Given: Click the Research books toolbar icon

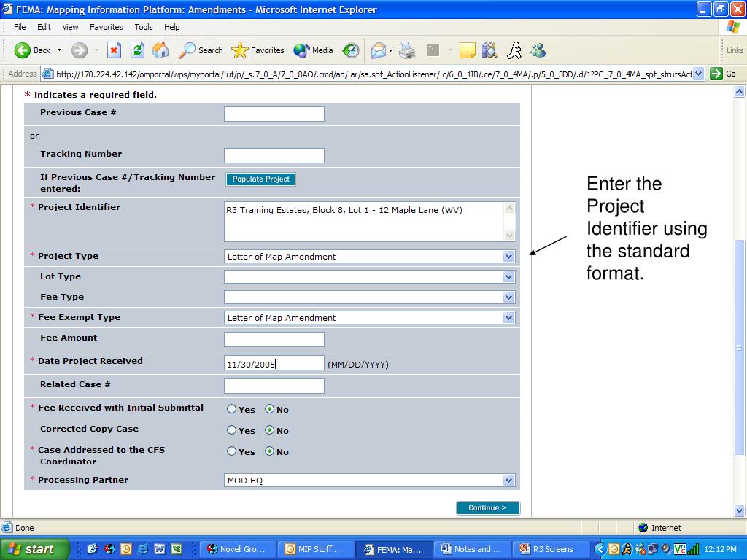Looking at the screenshot, I should pyautogui.click(x=489, y=50).
